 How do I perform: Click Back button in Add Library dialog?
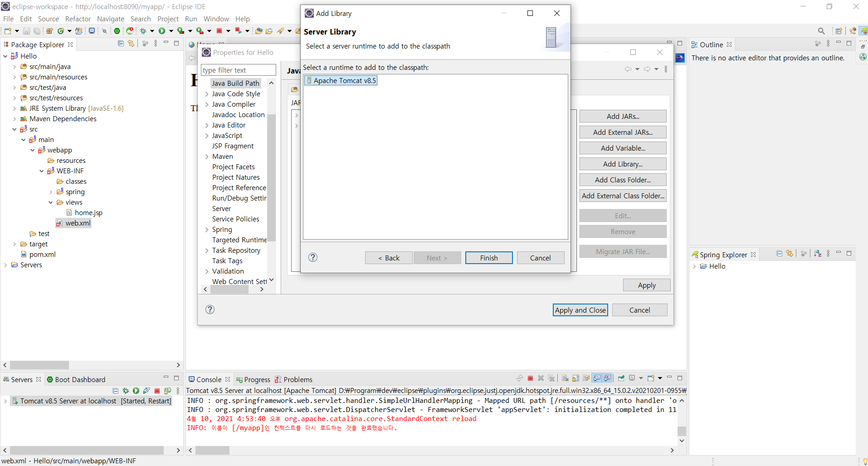[x=389, y=258]
